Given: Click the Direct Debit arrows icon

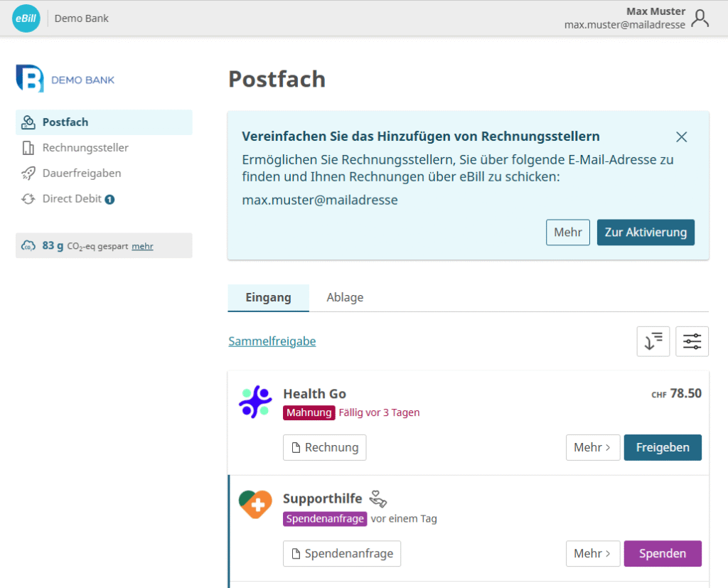Looking at the screenshot, I should click(28, 199).
